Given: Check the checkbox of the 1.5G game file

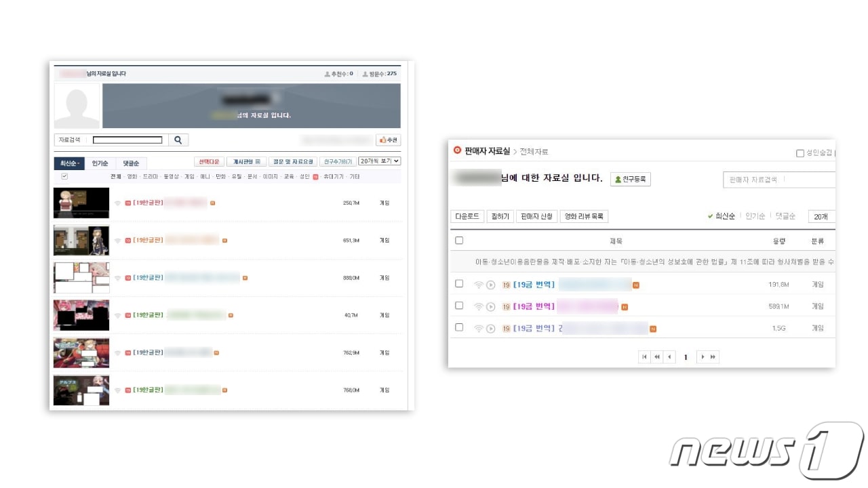Looking at the screenshot, I should 458,327.
